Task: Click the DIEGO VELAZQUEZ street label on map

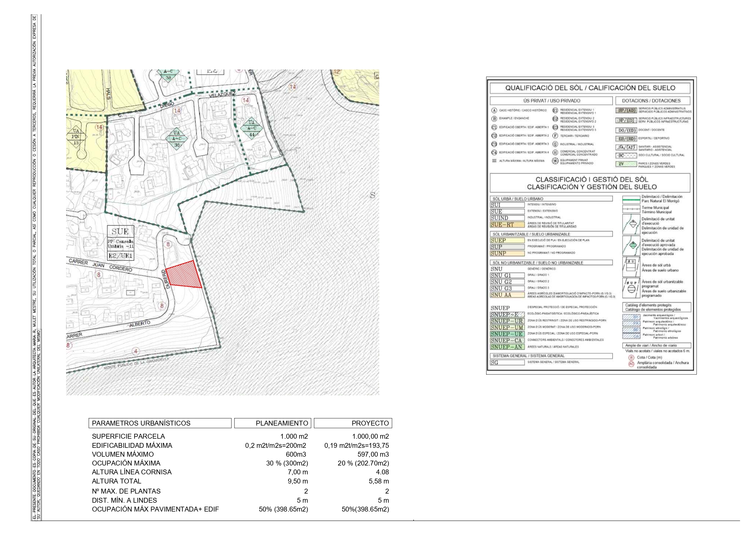Action: pos(198,100)
